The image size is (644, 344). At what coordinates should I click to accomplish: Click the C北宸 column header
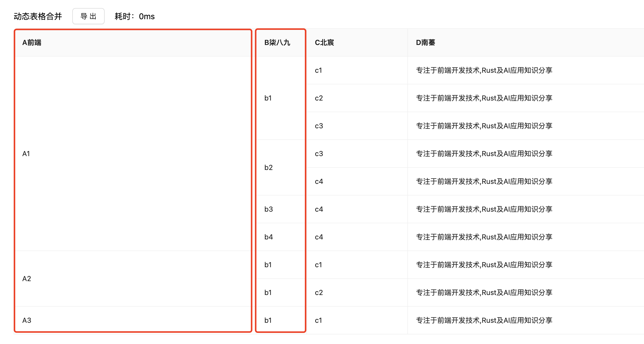point(324,42)
